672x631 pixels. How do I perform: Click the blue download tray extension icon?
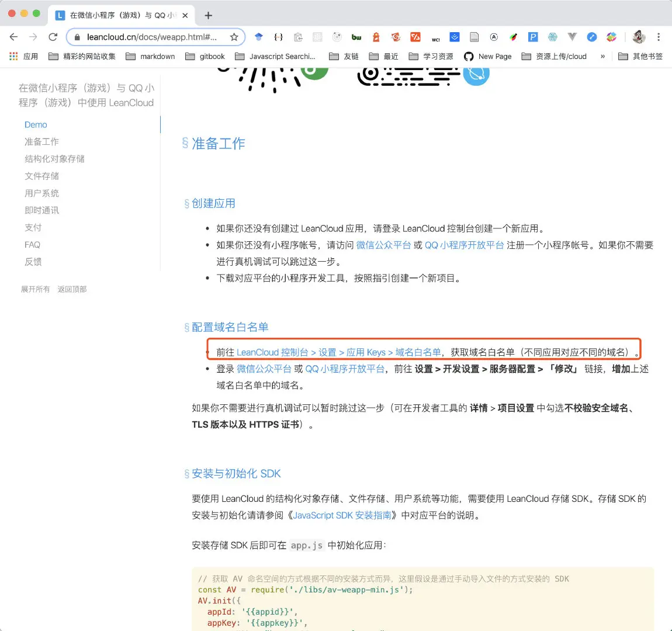[454, 37]
